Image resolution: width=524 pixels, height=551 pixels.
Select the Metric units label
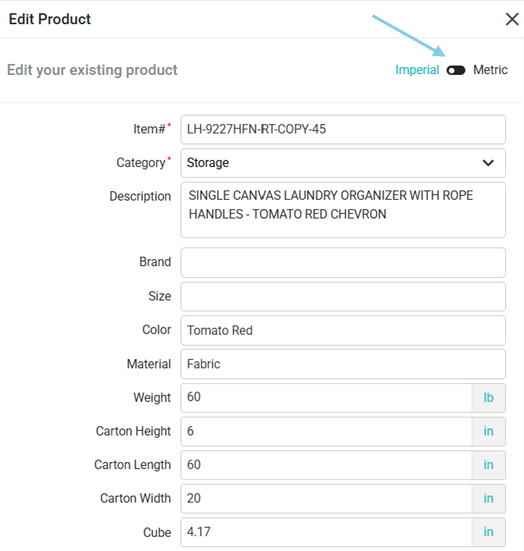(x=490, y=70)
